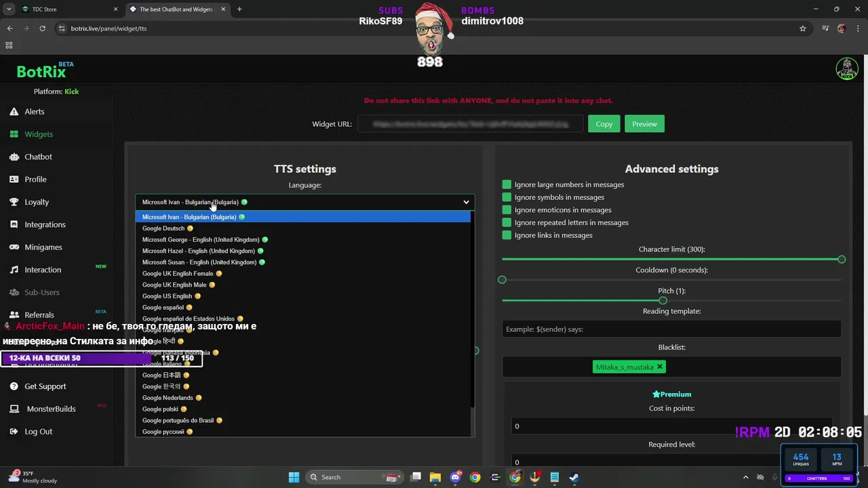Image resolution: width=868 pixels, height=488 pixels.
Task: Remove Mitaka_s_mustaka from the blacklist with the X
Action: (x=660, y=367)
